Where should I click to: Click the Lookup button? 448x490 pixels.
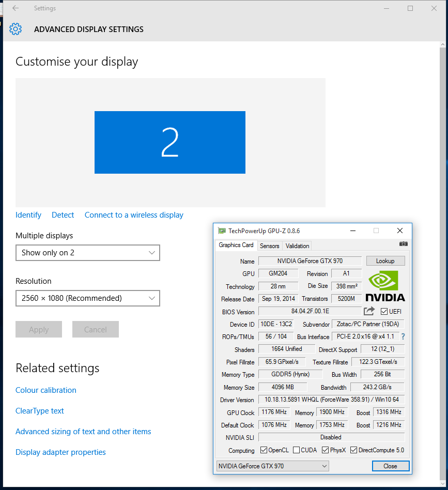tap(385, 261)
